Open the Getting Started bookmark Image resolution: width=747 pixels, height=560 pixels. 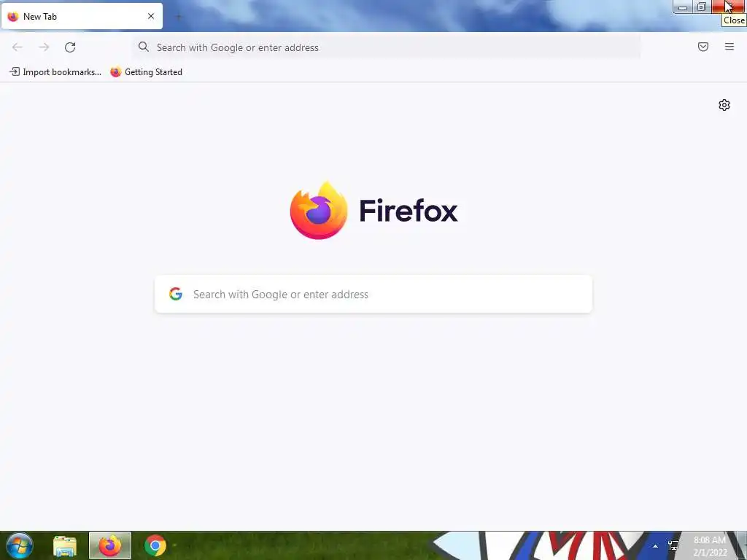(x=146, y=72)
